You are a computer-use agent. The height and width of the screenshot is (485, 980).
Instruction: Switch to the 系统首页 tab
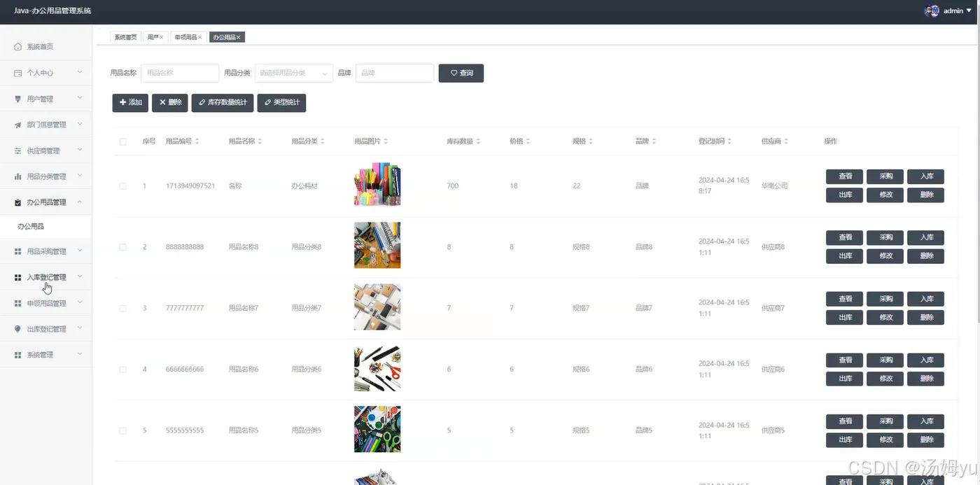pos(126,37)
